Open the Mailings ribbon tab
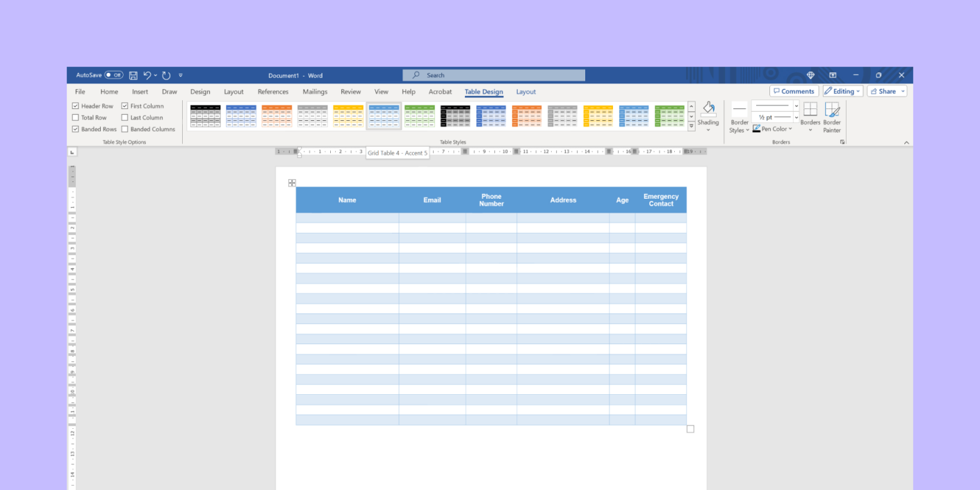Viewport: 980px width, 490px height. (x=314, y=91)
